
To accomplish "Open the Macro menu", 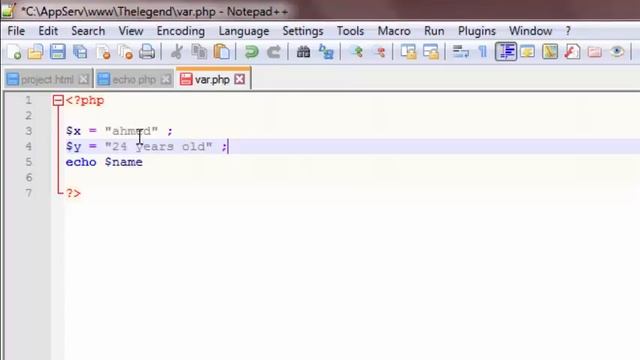I will pyautogui.click(x=394, y=31).
